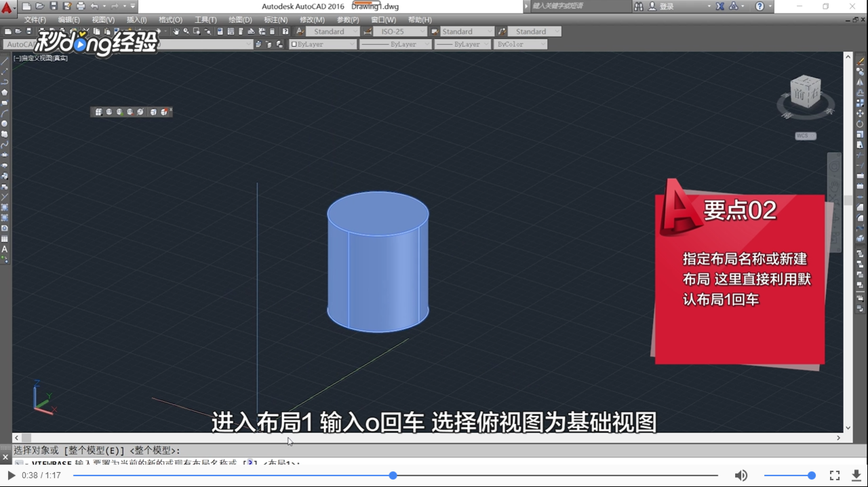The height and width of the screenshot is (487, 868).
Task: Click the Open file icon in quick access toolbar
Action: pyautogui.click(x=39, y=6)
